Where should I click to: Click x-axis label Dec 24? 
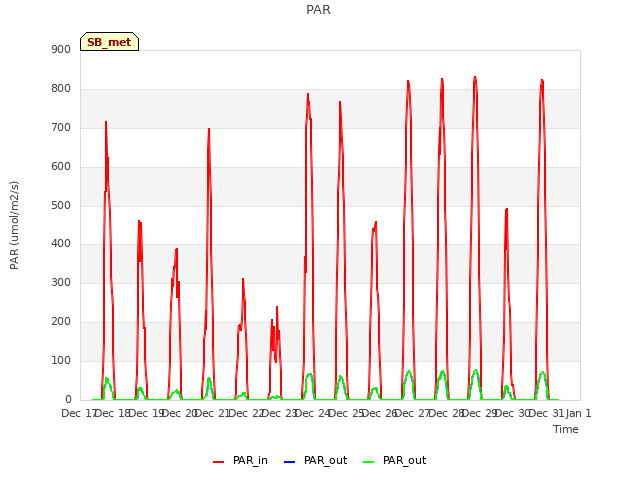click(x=312, y=413)
